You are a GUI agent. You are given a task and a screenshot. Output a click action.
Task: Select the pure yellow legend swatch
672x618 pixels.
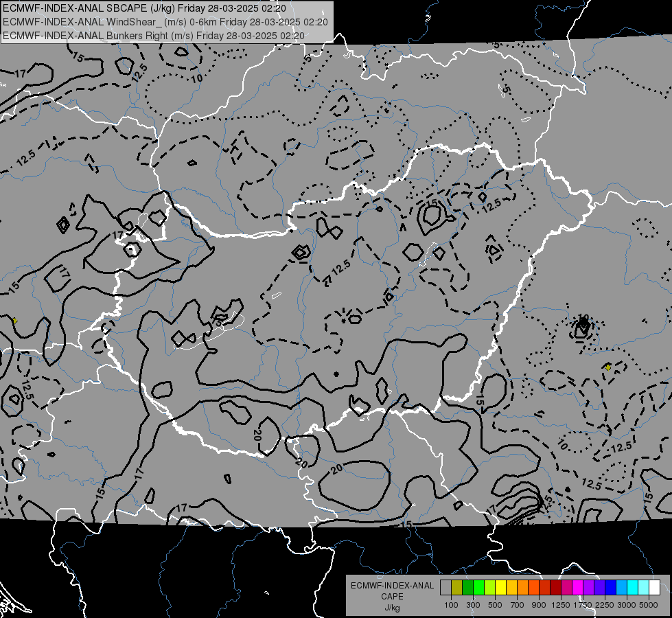pyautogui.click(x=500, y=588)
